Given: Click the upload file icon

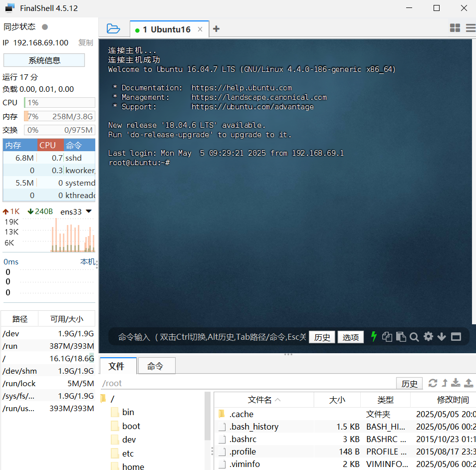Looking at the screenshot, I should [x=469, y=383].
